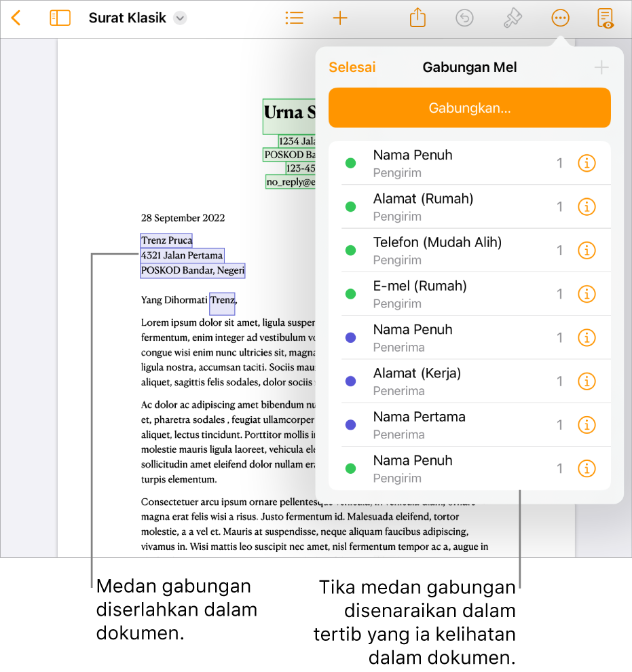The height and width of the screenshot is (672, 632).
Task: Tap the undo icon
Action: [x=464, y=18]
